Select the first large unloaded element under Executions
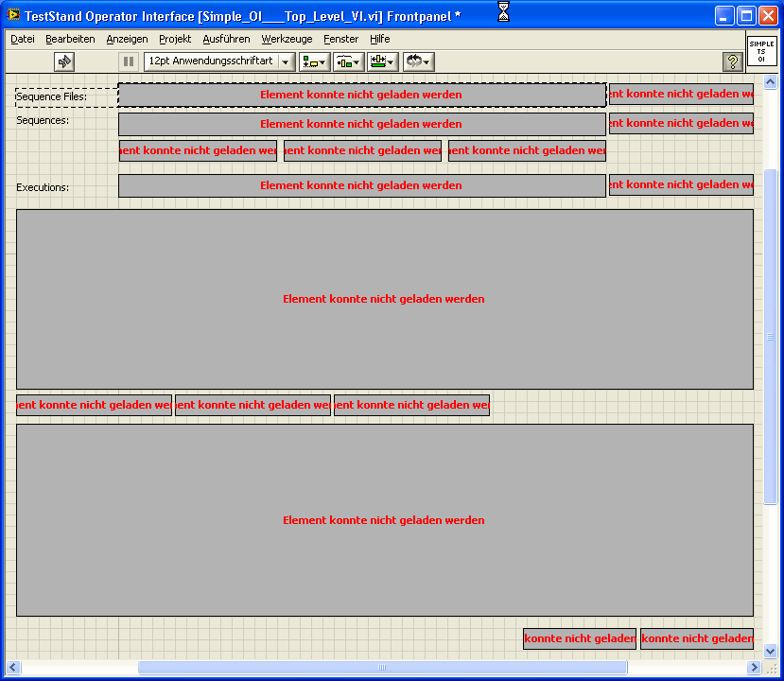 [x=385, y=299]
